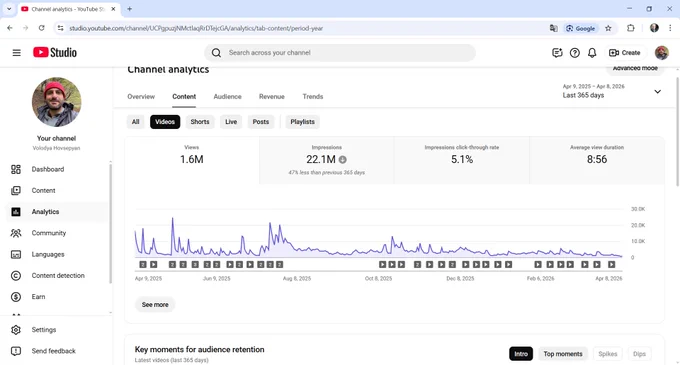Screen dimensions: 680x365
Task: Open the Earn dollar icon
Action: pyautogui.click(x=16, y=297)
